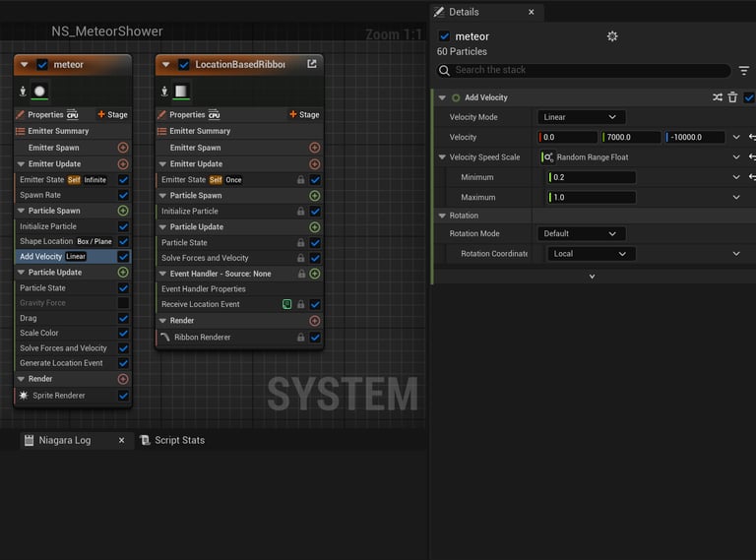Close the Niagara Log tab
The height and width of the screenshot is (560, 756).
121,440
